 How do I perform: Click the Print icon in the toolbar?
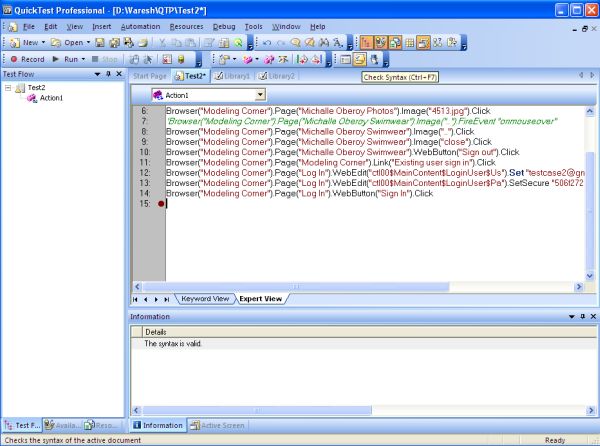[x=143, y=42]
